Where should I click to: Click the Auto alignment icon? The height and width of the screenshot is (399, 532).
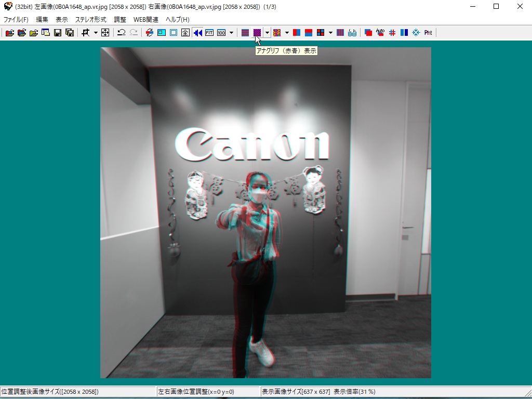[x=380, y=33]
